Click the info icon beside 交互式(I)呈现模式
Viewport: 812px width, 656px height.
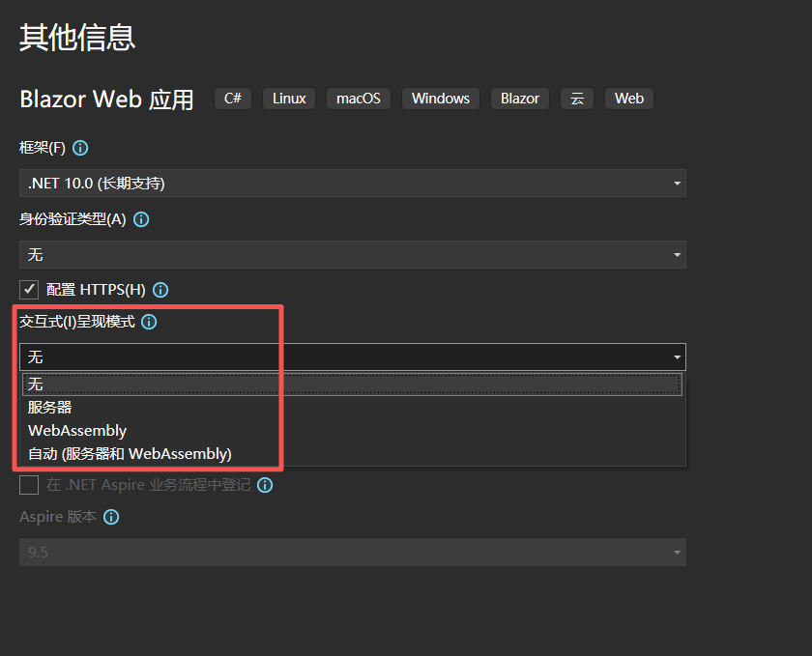(x=149, y=322)
